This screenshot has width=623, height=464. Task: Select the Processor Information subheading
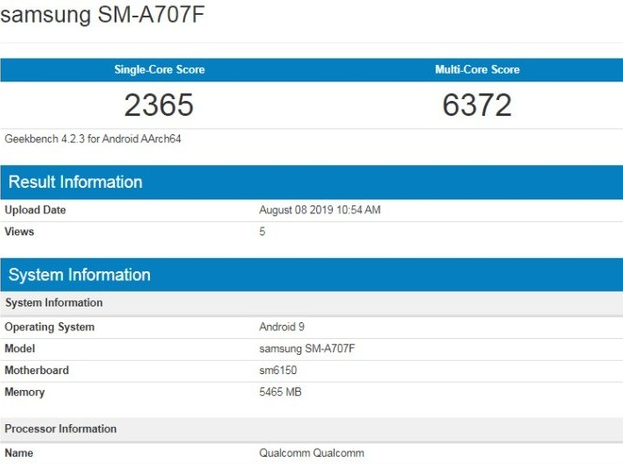click(60, 429)
